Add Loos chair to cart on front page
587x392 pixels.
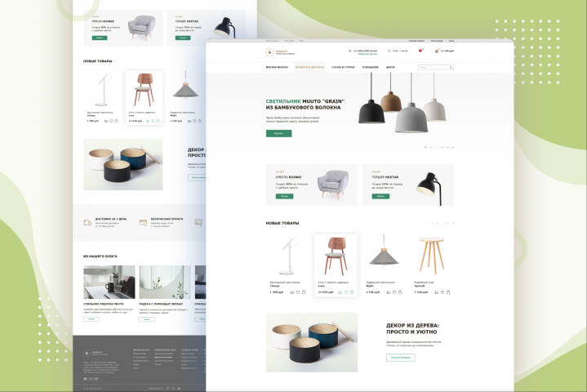(x=352, y=292)
